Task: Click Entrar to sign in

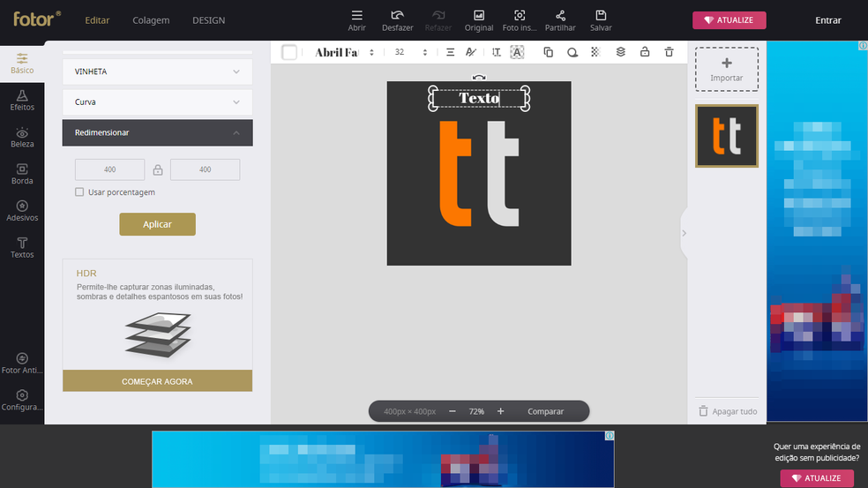Action: 827,20
